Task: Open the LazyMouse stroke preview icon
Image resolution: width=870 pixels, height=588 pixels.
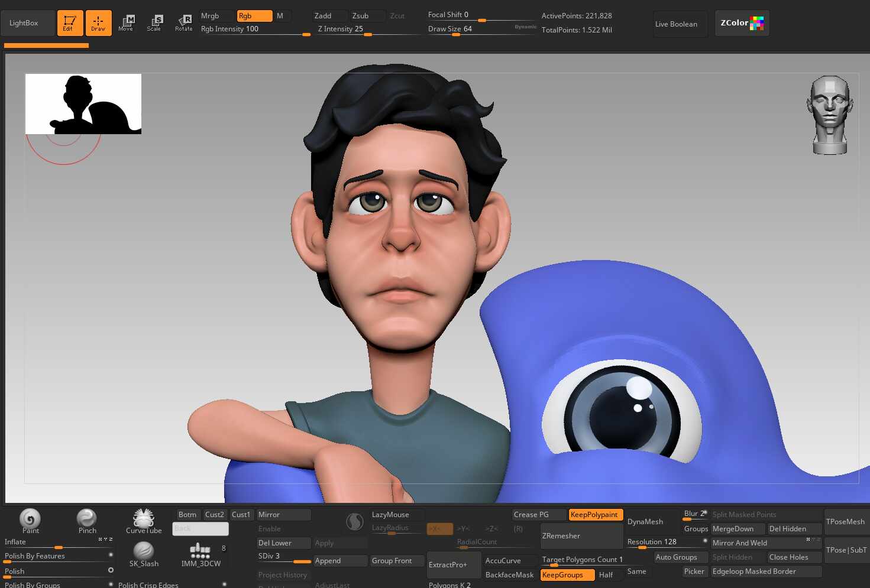Action: pyautogui.click(x=354, y=522)
